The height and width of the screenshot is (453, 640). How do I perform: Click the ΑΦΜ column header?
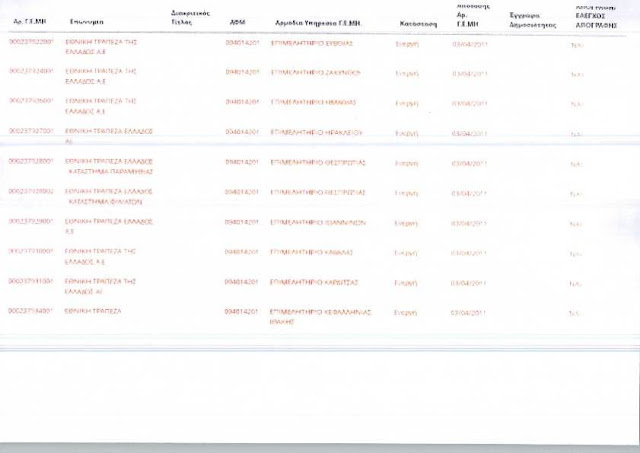[238, 22]
